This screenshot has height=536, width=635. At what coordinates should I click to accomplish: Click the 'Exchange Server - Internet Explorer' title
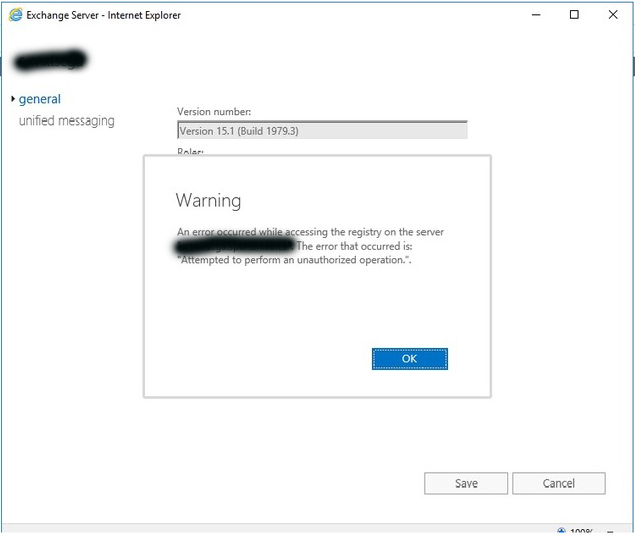tap(103, 15)
